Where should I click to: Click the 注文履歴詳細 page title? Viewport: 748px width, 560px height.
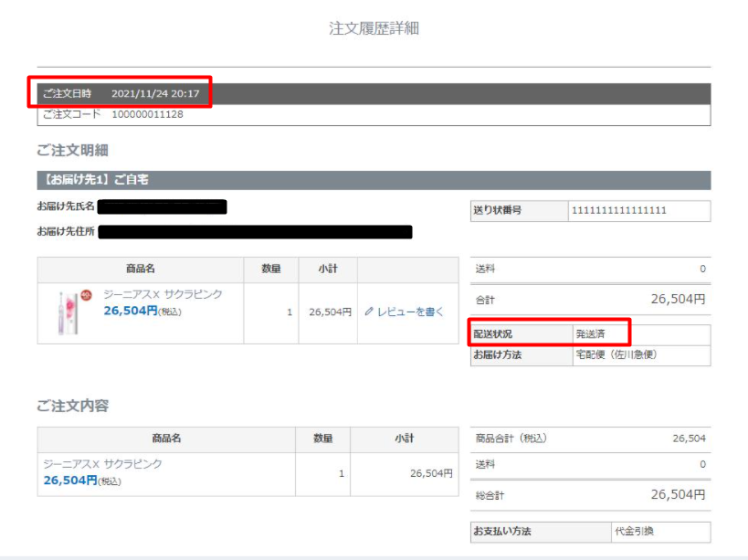[x=374, y=28]
